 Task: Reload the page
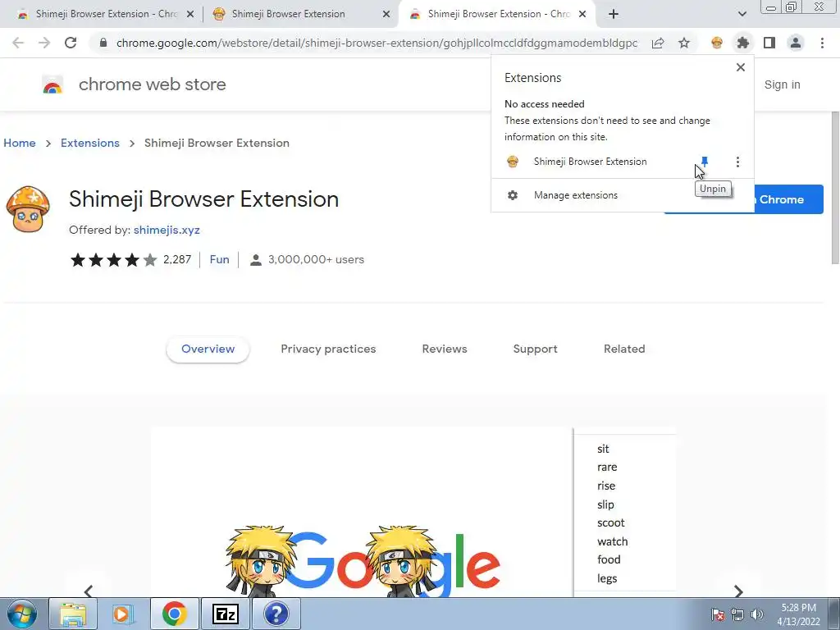(71, 43)
